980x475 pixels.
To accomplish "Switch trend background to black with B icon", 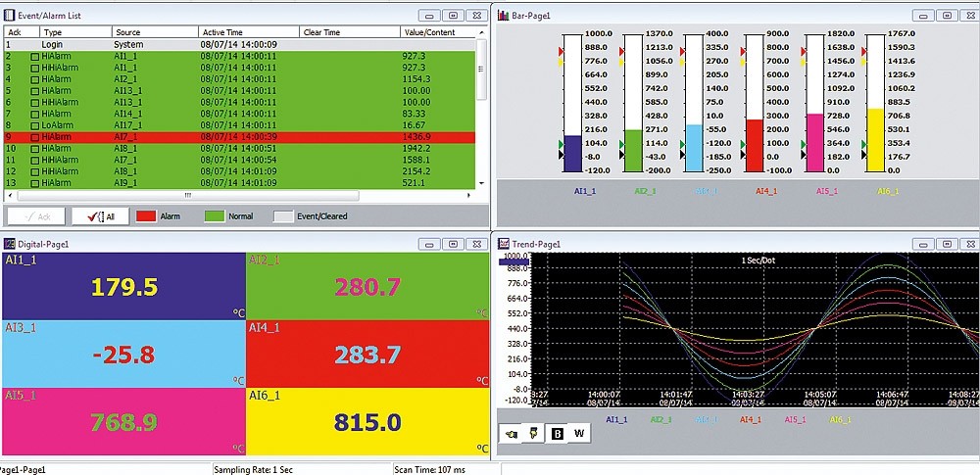I will pyautogui.click(x=557, y=433).
